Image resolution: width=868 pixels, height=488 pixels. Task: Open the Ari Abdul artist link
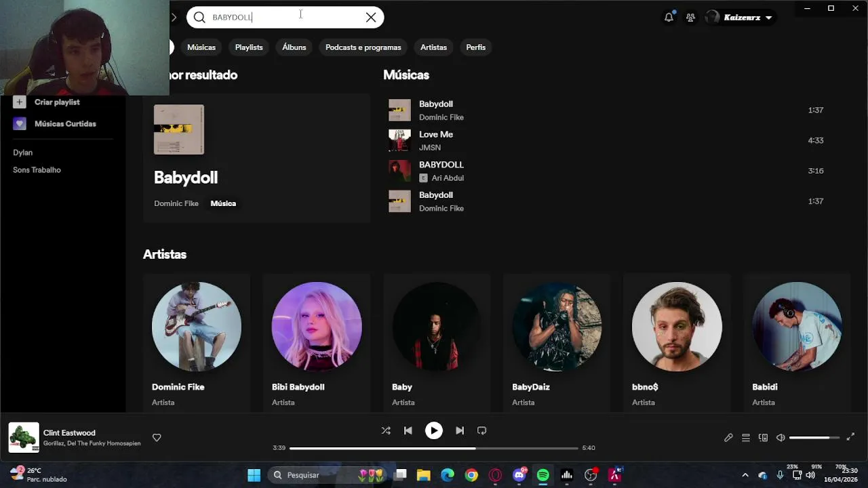coord(448,178)
